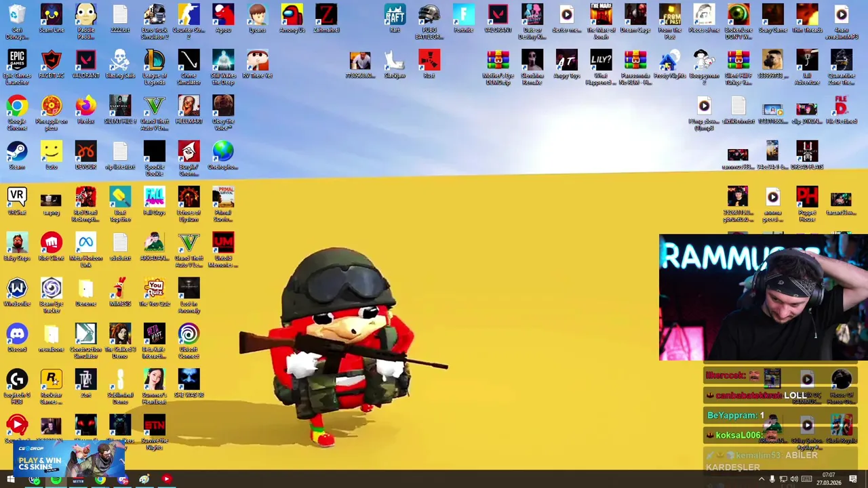Viewport: 868px width, 488px height.
Task: Launch VRChat desktop shortcut
Action: click(17, 201)
